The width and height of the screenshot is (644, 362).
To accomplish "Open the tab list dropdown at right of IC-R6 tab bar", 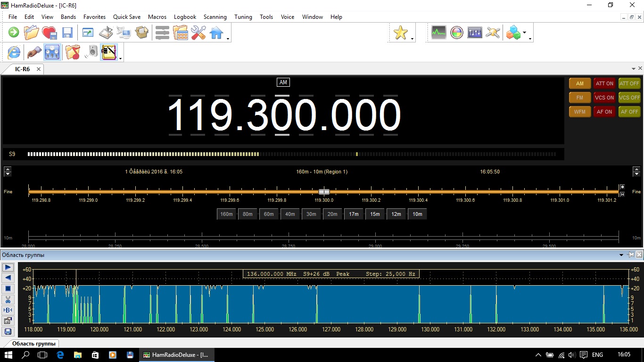I will click(x=634, y=69).
